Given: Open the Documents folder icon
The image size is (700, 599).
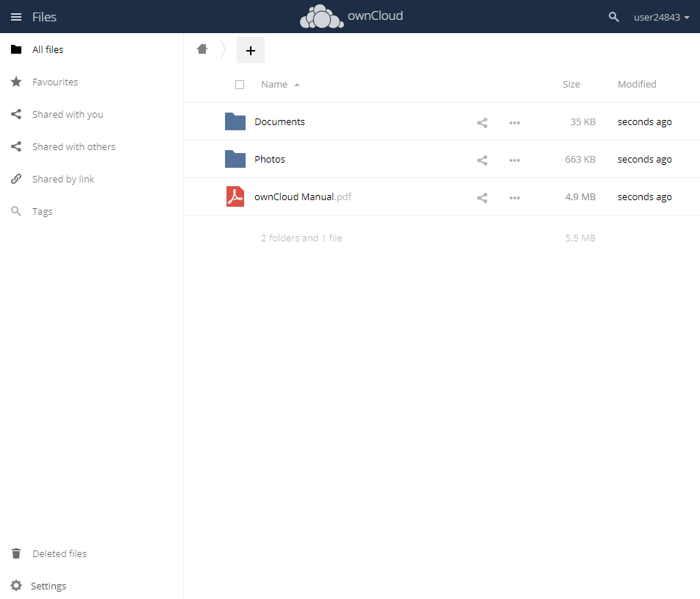Looking at the screenshot, I should coord(235,121).
